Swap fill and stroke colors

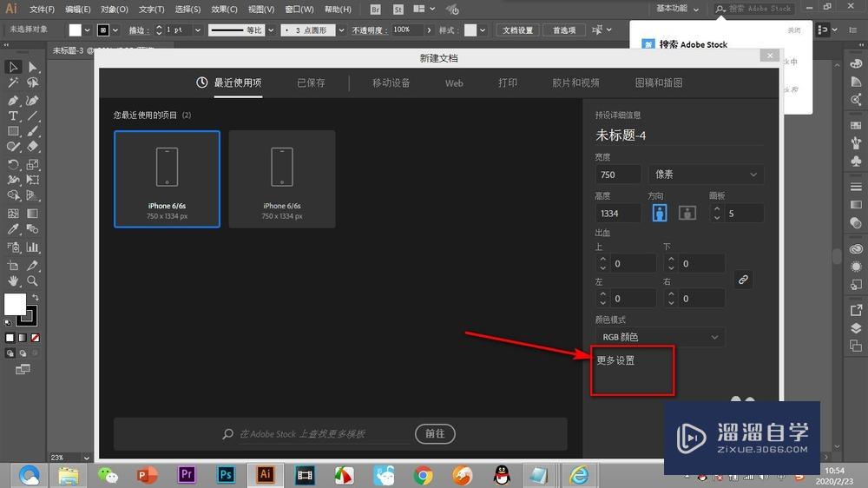[x=35, y=298]
